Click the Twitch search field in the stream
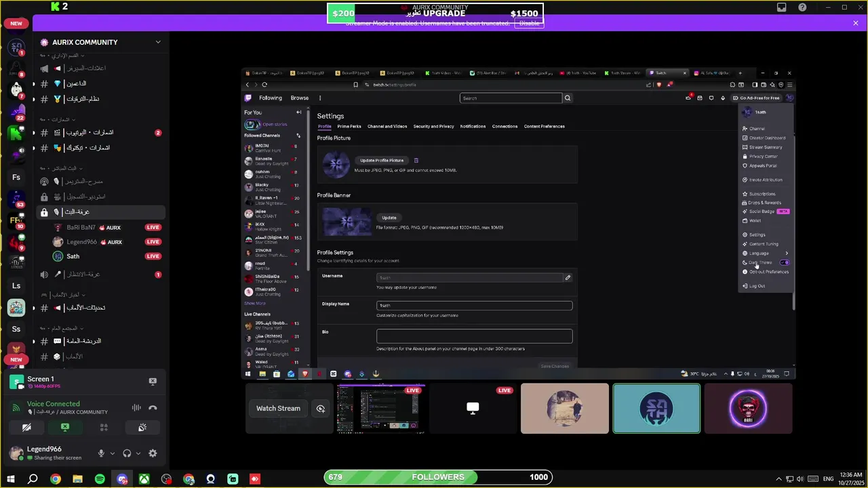Viewport: 868px width, 488px height. (x=511, y=98)
